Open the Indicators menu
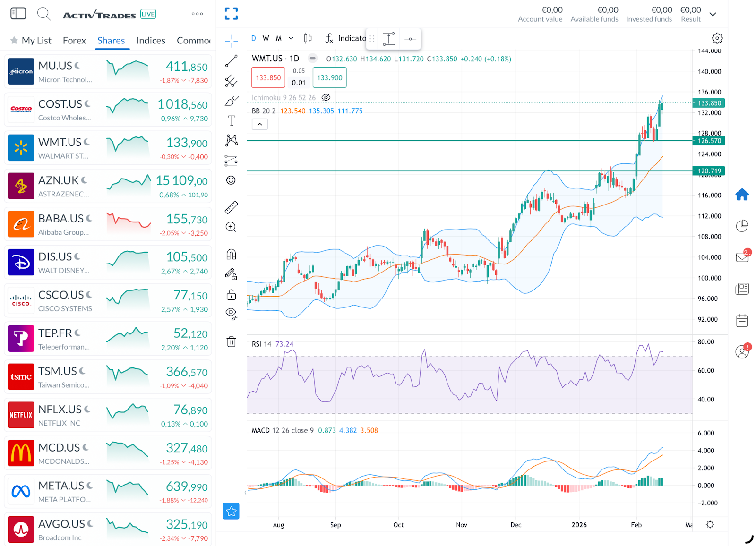 (345, 38)
